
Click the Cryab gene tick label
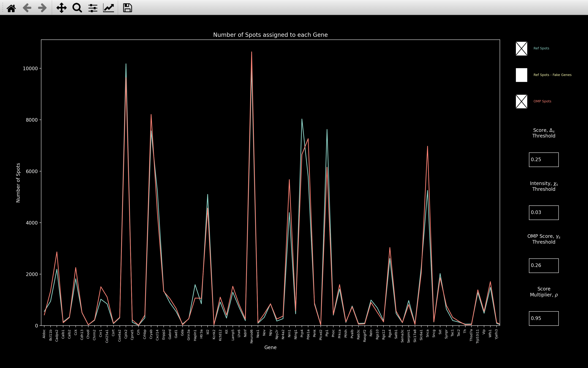point(151,334)
